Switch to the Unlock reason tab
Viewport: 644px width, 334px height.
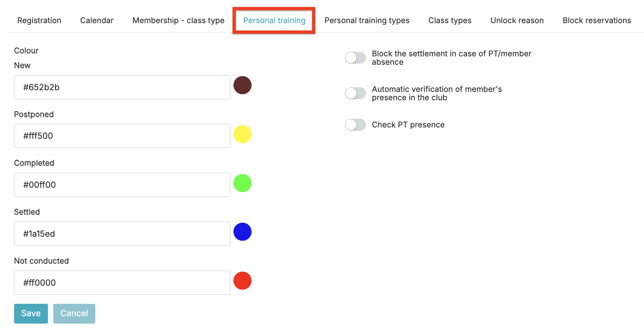coord(517,20)
